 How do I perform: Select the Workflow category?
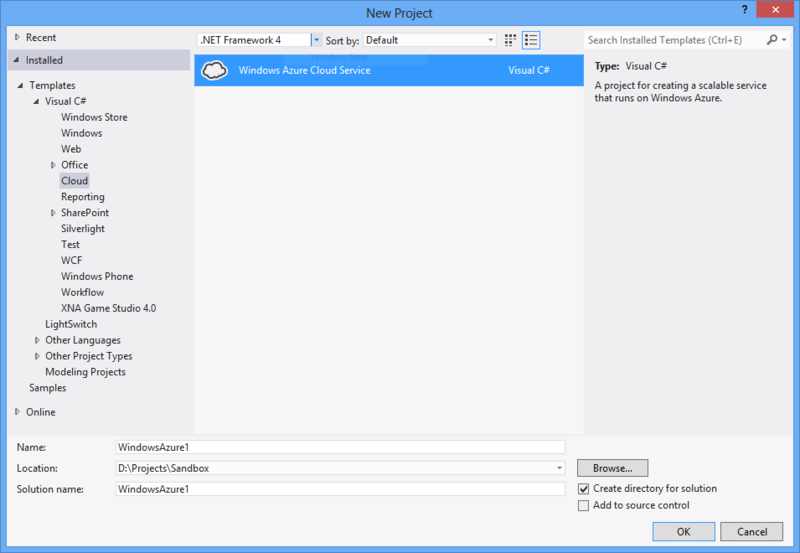click(x=82, y=292)
